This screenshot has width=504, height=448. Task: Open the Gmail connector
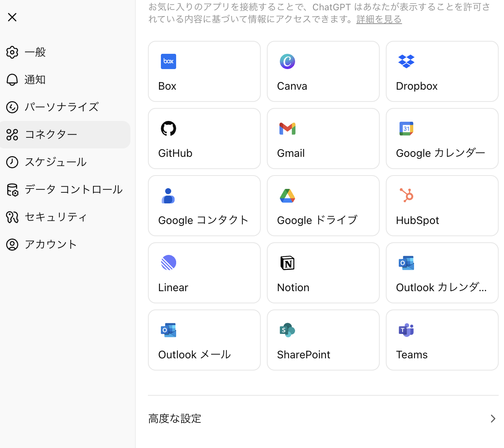click(323, 139)
